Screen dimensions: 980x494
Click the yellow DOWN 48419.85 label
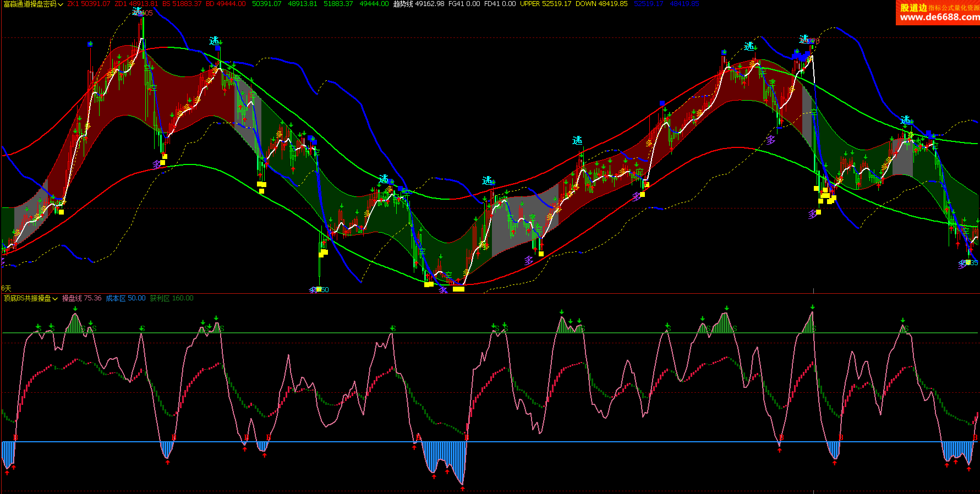pos(601,4)
